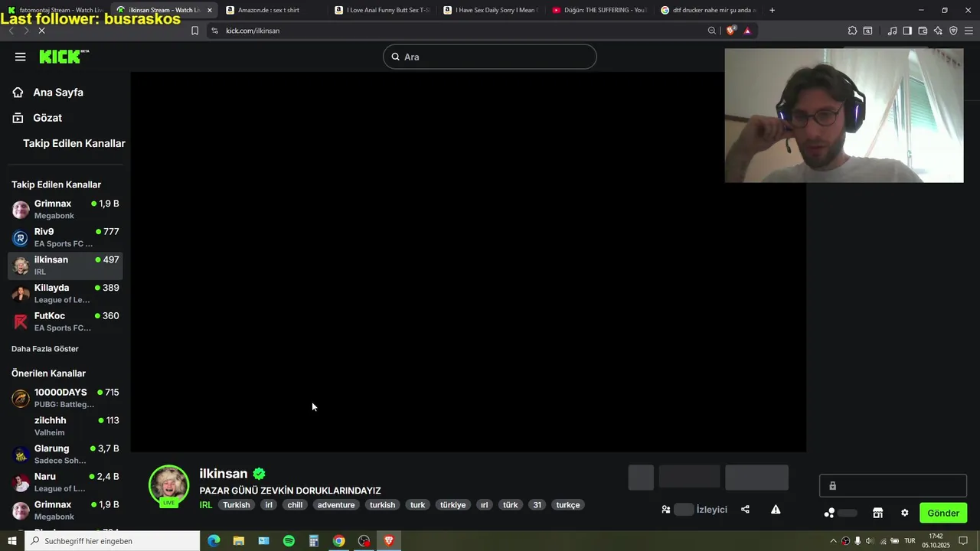Open the channel points icon

click(x=829, y=513)
